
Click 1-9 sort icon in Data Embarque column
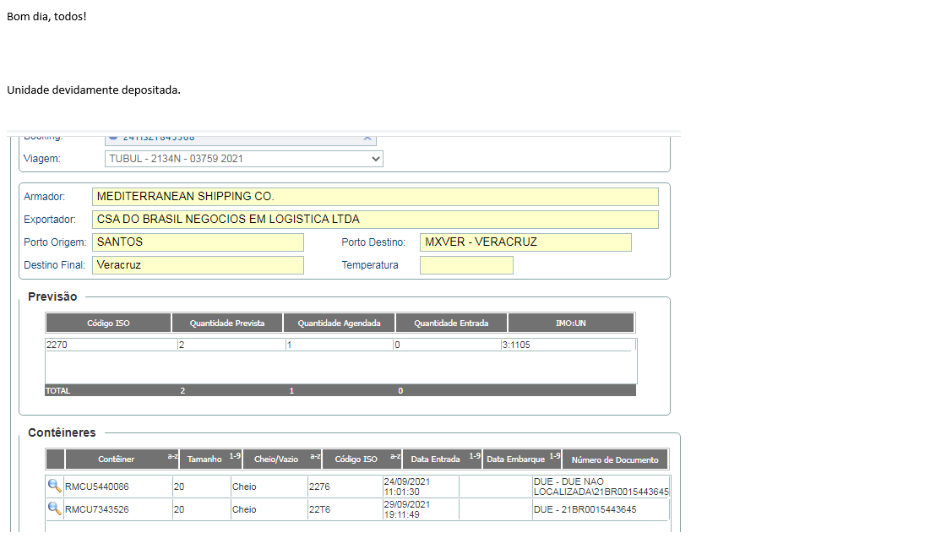click(554, 457)
